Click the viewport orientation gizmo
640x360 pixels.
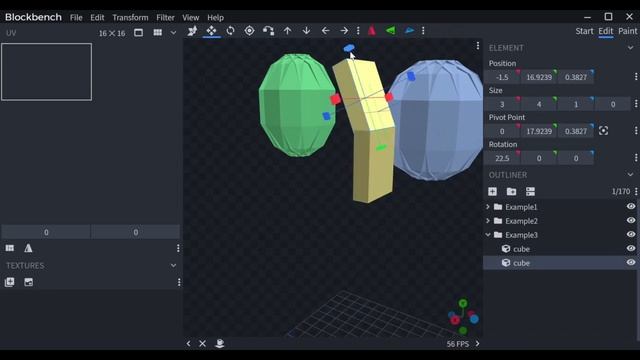(x=463, y=318)
